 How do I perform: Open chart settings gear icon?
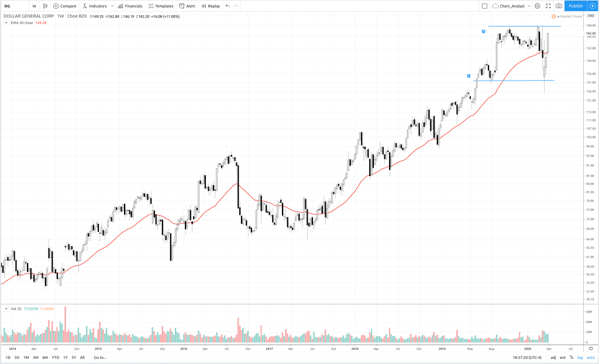537,6
